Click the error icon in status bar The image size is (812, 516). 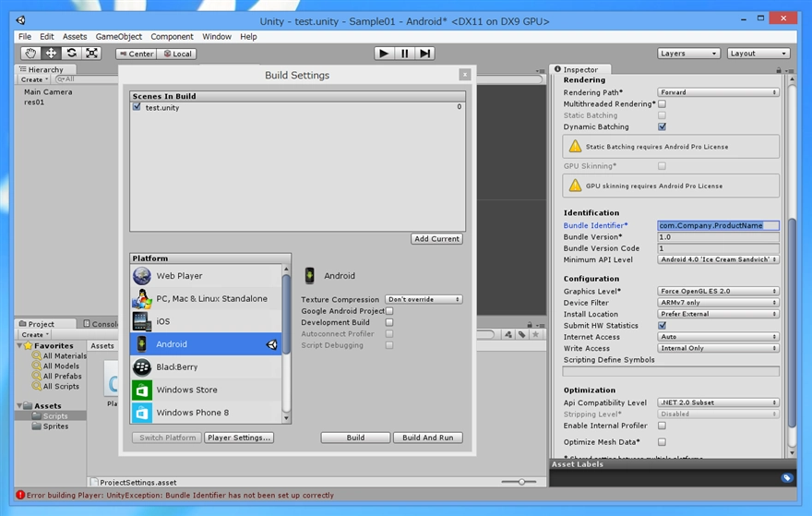[20, 495]
